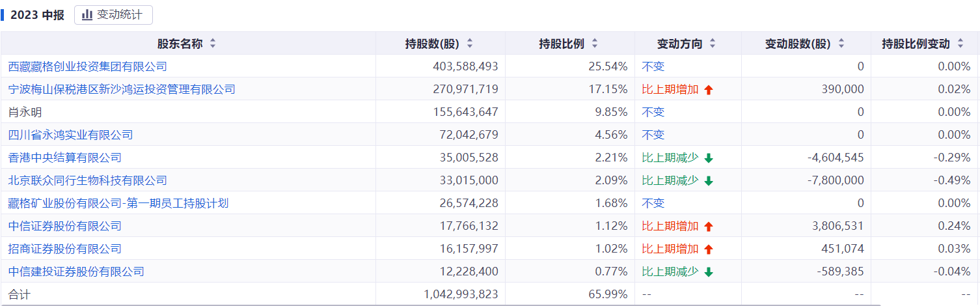Click green down arrow in 中信建投证券 row
The image size is (980, 306).
pyautogui.click(x=709, y=272)
